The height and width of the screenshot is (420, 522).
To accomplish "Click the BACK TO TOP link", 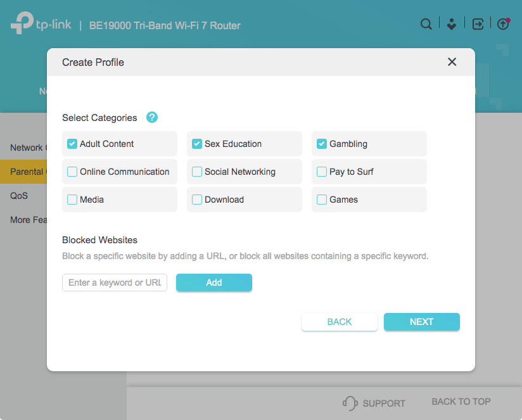I will [461, 401].
